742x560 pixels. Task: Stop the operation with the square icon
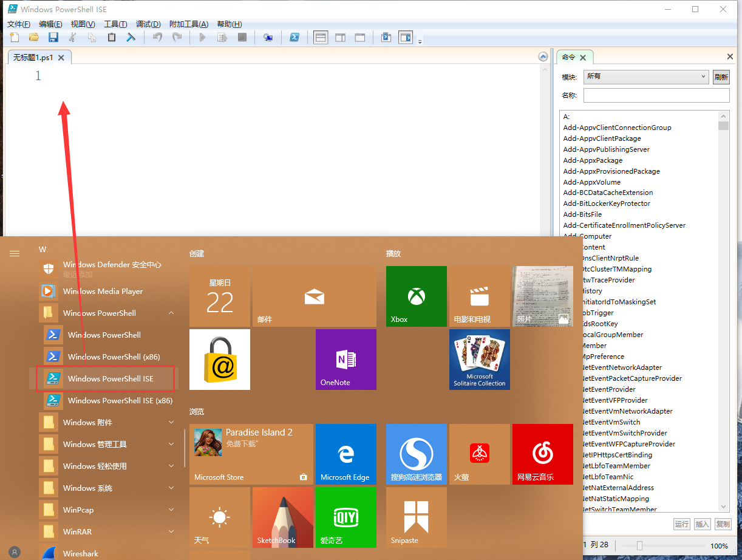pyautogui.click(x=242, y=38)
